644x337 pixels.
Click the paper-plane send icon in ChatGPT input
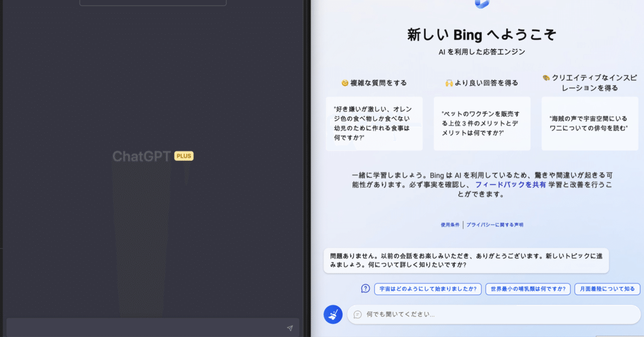290,327
